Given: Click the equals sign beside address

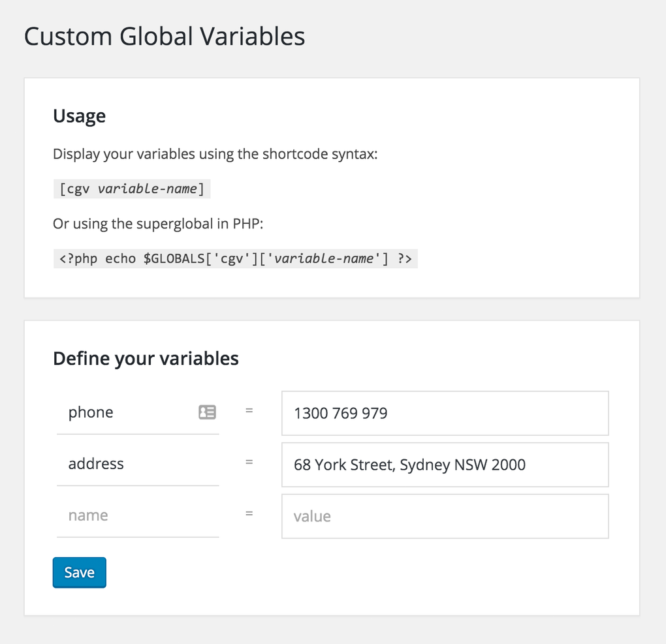Looking at the screenshot, I should point(249,462).
